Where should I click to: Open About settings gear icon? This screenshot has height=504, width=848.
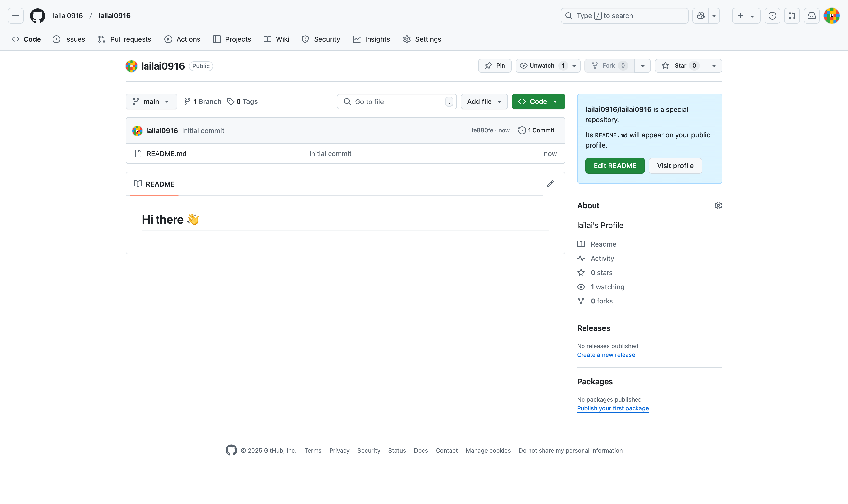[718, 205]
